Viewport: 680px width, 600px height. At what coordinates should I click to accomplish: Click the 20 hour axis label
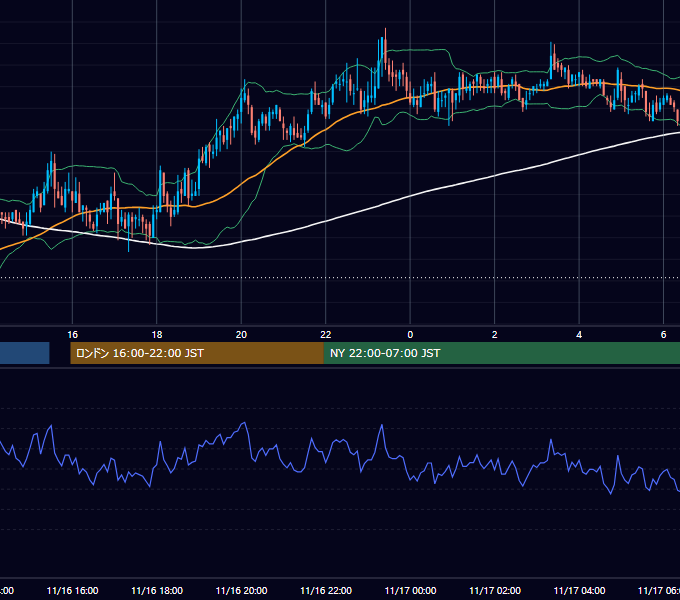[x=241, y=335]
